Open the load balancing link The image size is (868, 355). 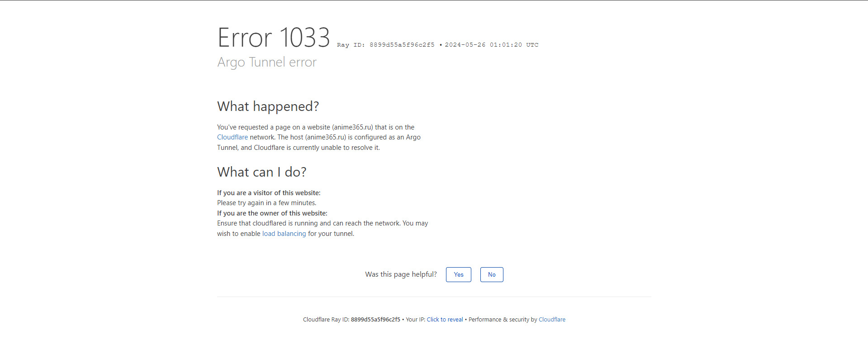pos(284,234)
